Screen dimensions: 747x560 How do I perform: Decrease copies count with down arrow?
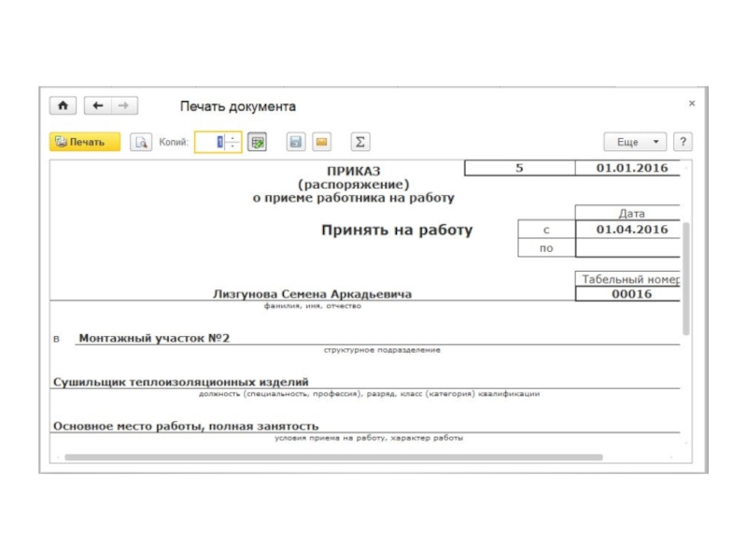tap(233, 147)
